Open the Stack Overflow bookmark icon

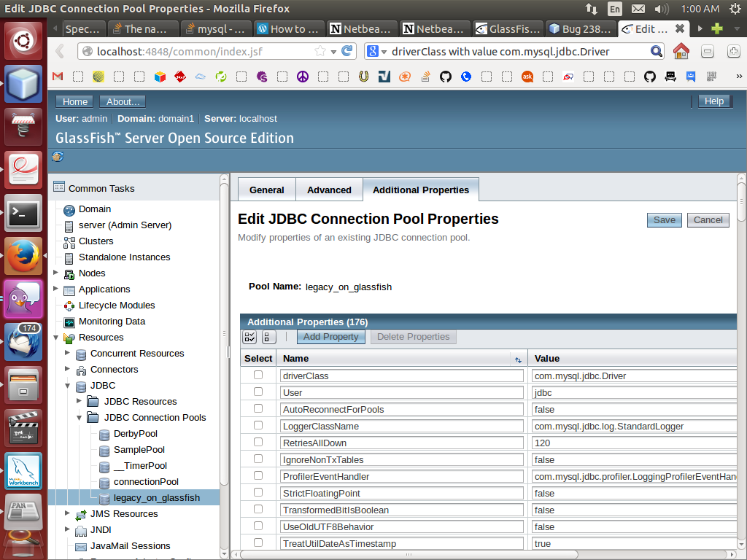[x=425, y=76]
